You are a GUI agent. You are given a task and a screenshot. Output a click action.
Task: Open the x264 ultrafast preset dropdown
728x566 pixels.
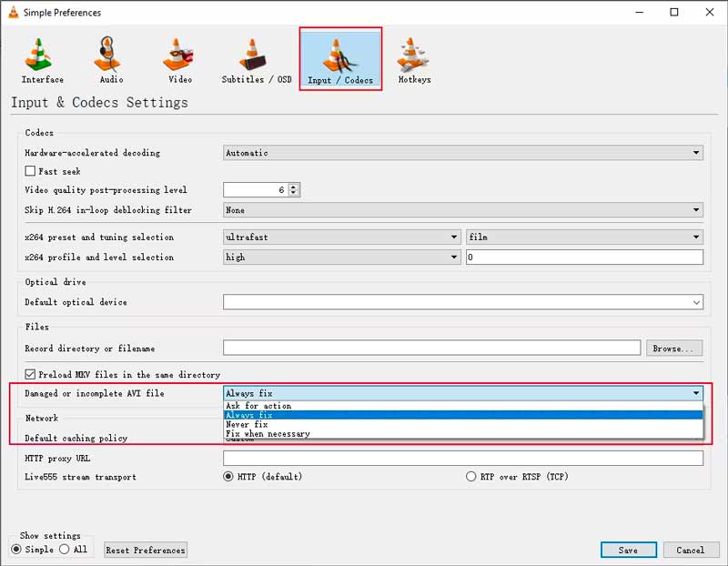pyautogui.click(x=342, y=238)
